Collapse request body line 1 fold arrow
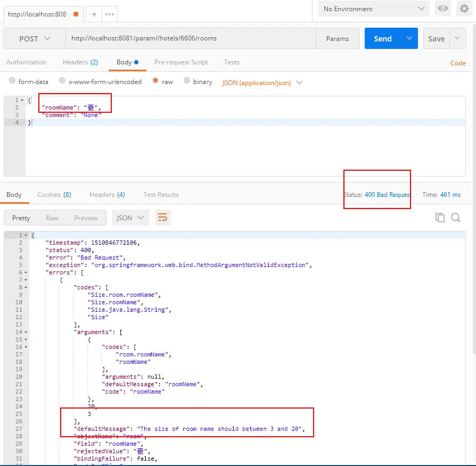The height and width of the screenshot is (466, 476). click(22, 100)
